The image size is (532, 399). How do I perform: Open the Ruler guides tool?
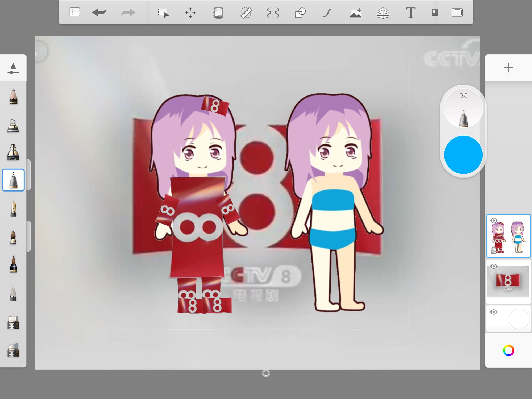pos(246,13)
